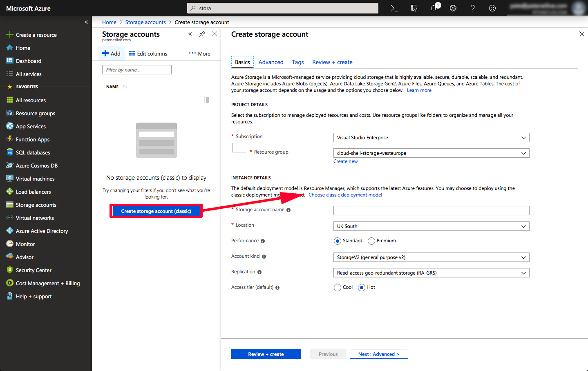This screenshot has height=371, width=588.
Task: Click the Load balancers icon
Action: 10,192
